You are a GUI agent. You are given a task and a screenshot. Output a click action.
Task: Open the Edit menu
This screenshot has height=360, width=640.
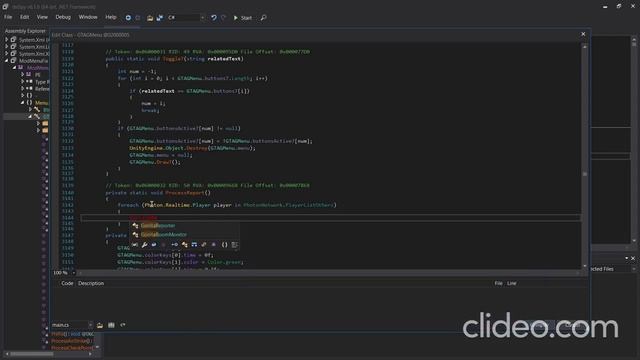[24, 17]
